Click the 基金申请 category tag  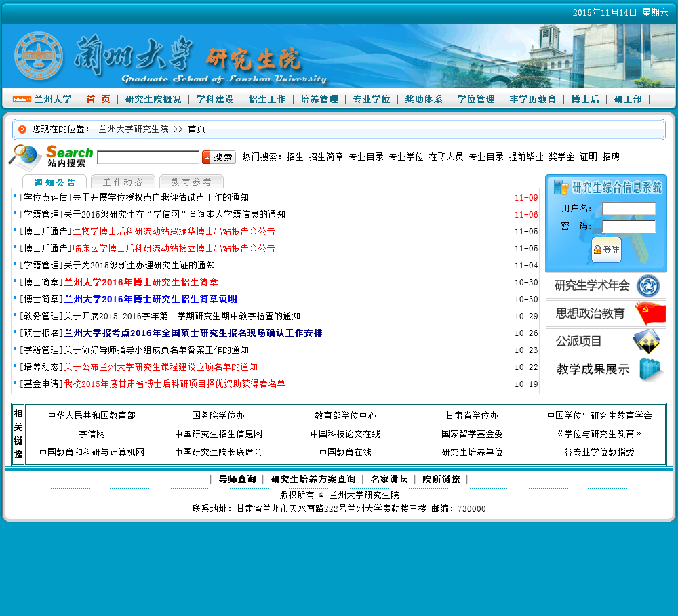tap(41, 384)
